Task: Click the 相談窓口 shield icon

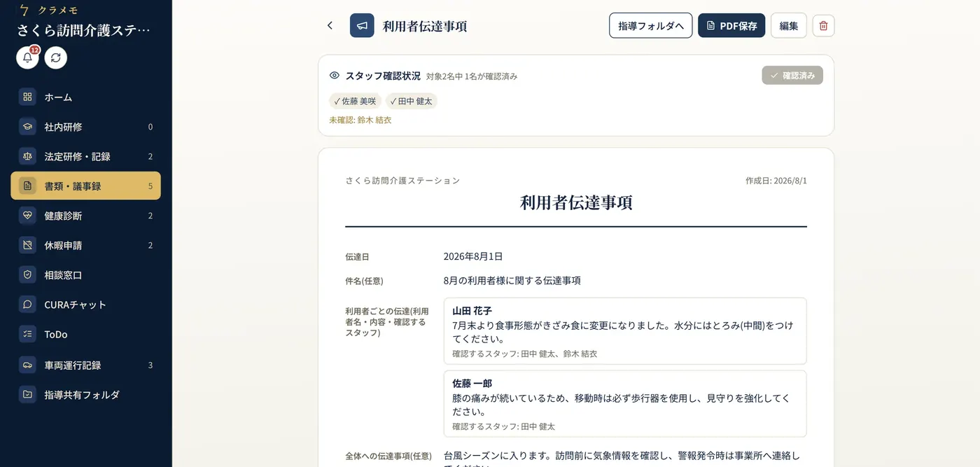Action: pos(27,275)
